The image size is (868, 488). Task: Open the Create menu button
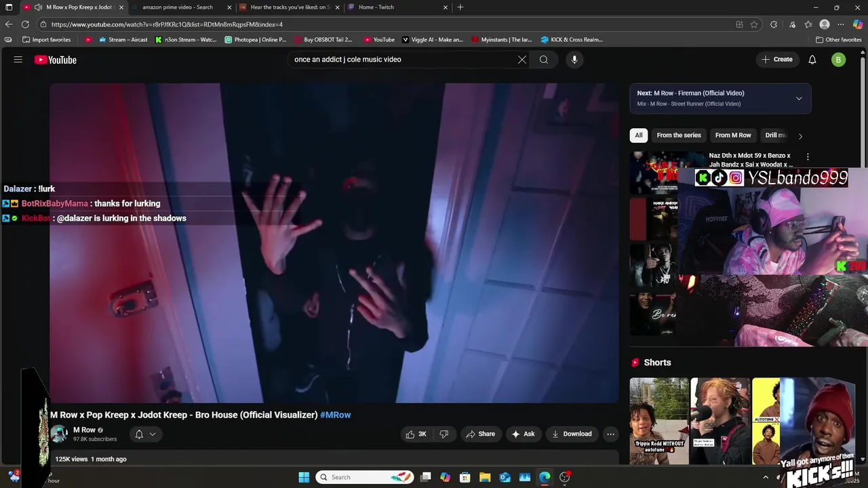coord(777,60)
